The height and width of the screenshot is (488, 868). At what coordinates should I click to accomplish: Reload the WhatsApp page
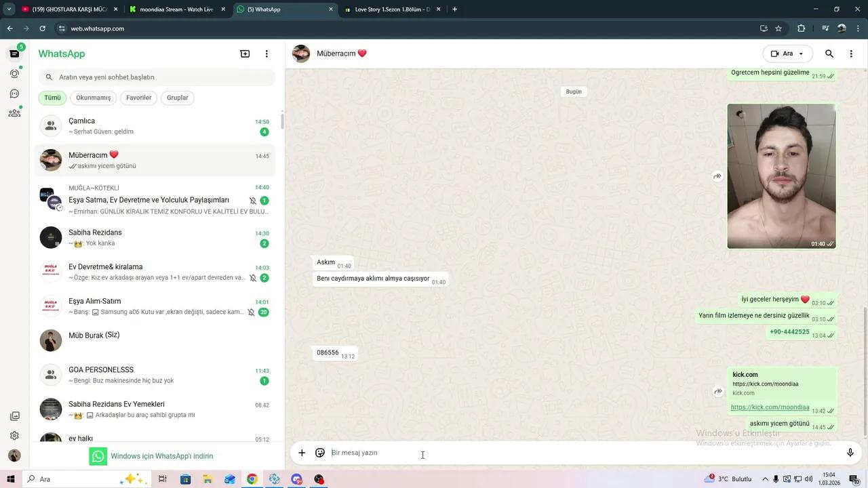(42, 28)
